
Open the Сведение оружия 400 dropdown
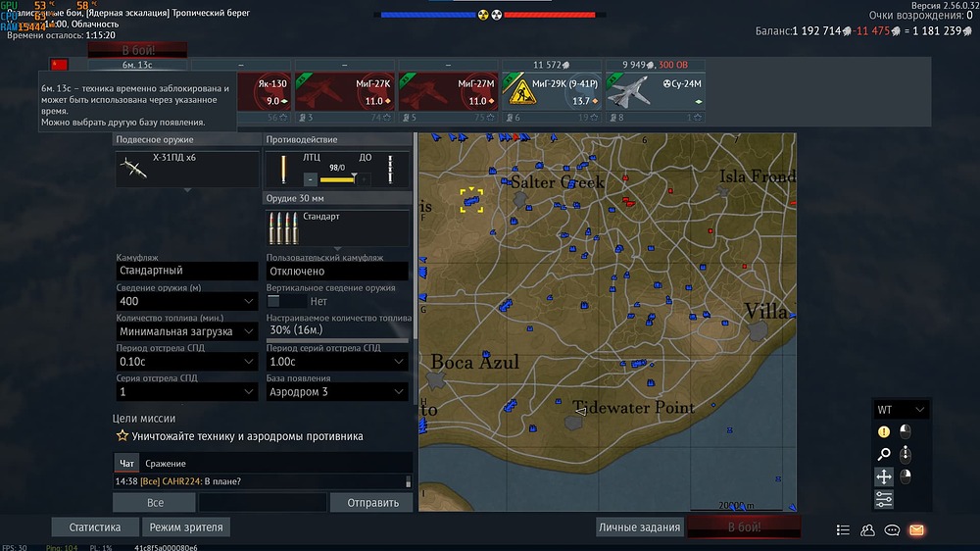pos(187,301)
